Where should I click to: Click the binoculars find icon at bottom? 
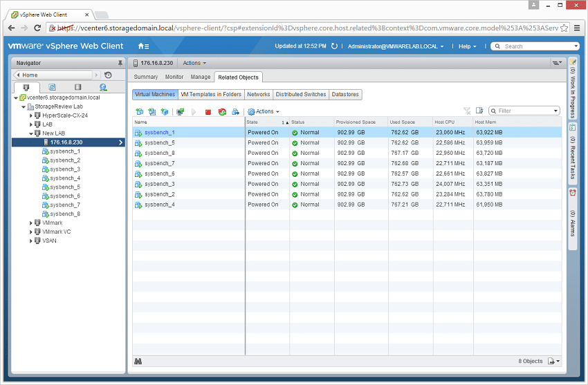(138, 361)
